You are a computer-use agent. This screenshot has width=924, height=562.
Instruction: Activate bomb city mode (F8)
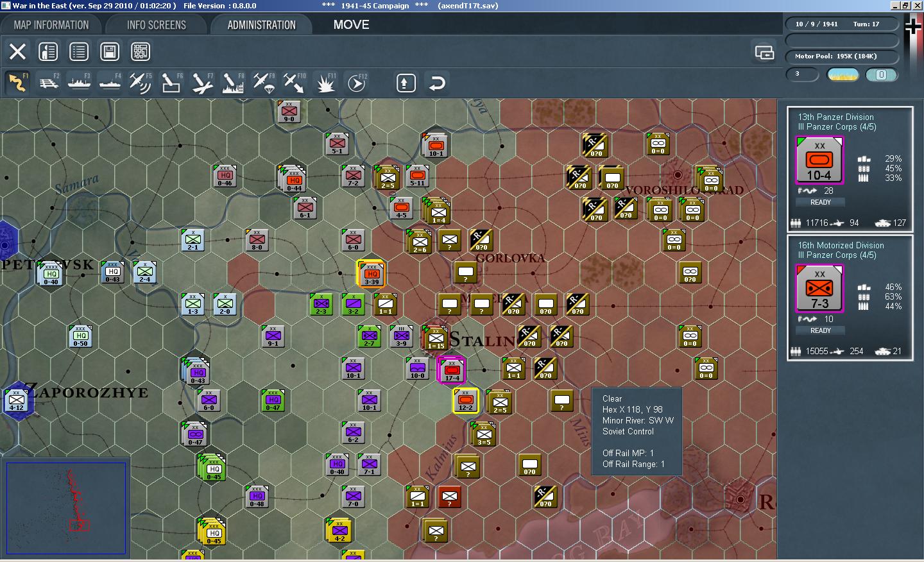coord(233,83)
